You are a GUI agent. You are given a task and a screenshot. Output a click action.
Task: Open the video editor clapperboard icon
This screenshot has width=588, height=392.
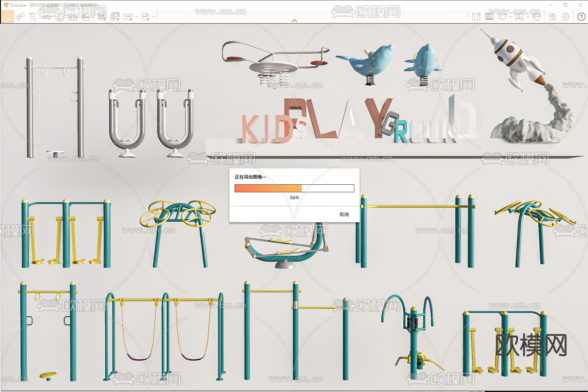(86, 17)
